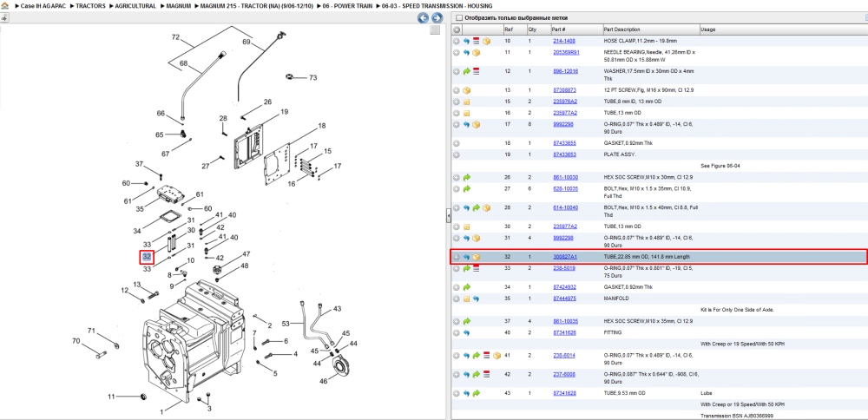Open part number 308827A1 link

pos(565,257)
